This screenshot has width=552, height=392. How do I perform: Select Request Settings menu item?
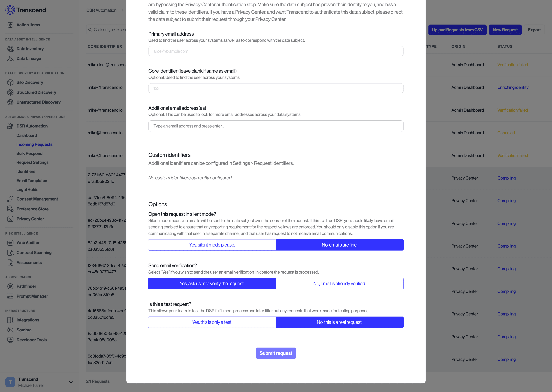click(32, 162)
